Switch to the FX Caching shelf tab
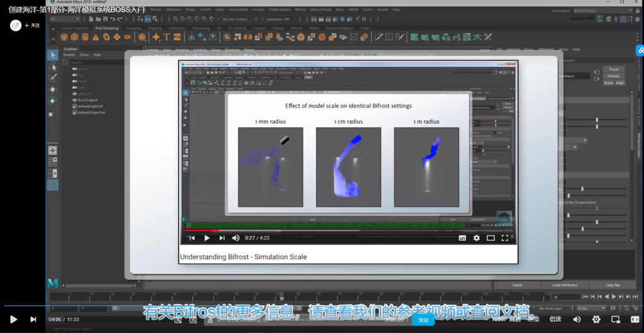This screenshot has width=644, height=333. coord(237,28)
